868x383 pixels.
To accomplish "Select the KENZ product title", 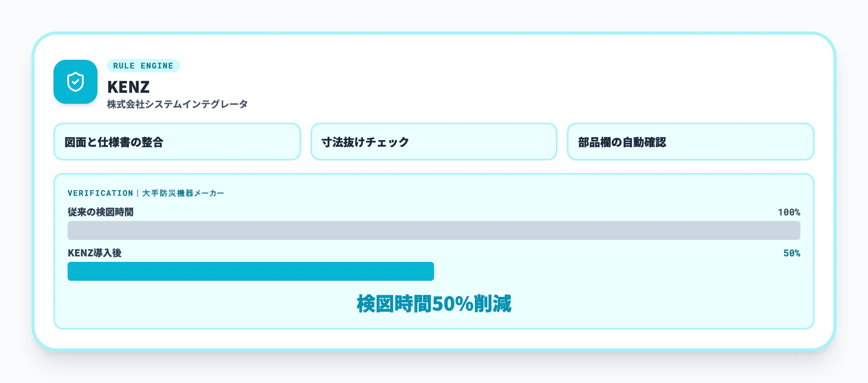I will coord(129,87).
